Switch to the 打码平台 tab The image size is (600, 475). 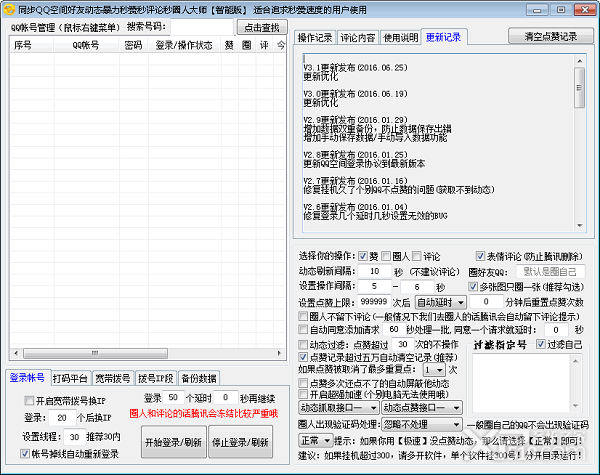70,379
